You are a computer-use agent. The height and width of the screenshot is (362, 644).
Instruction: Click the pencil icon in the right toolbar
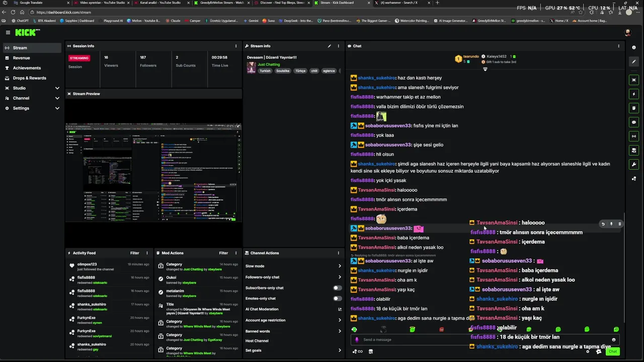634,61
